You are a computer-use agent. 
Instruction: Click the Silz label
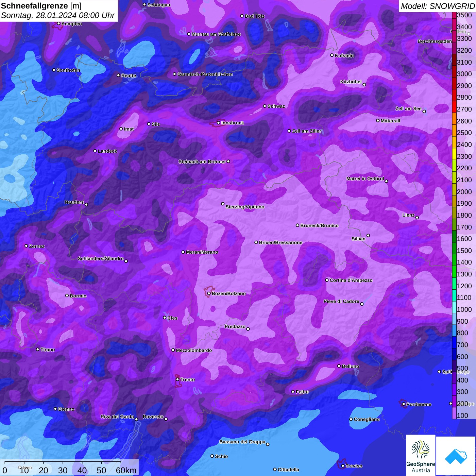(x=156, y=124)
